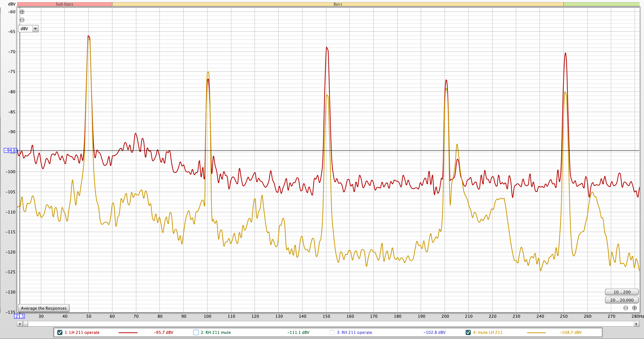
Task: Set frequency range to 20 .. 20,000
Action: click(622, 300)
